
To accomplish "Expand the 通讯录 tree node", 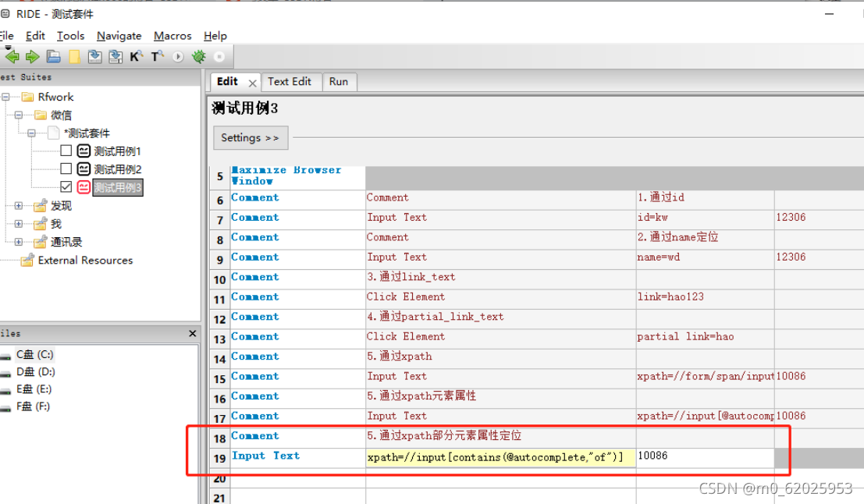I will 20,242.
